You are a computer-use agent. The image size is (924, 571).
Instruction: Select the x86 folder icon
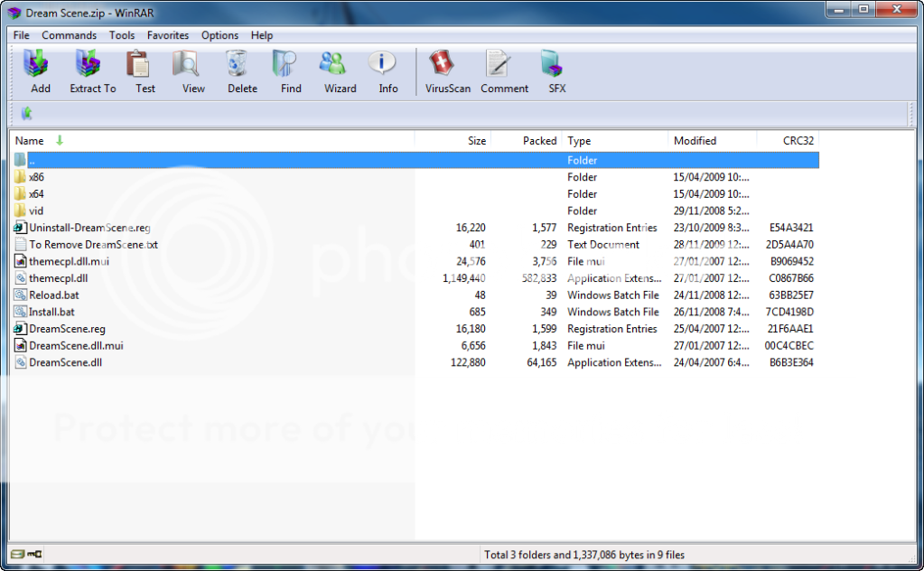pos(20,177)
